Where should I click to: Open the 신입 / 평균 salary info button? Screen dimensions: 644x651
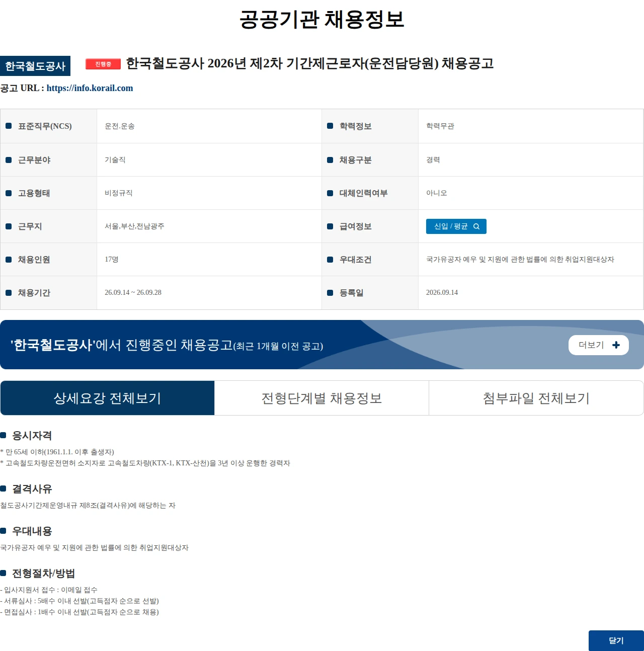pyautogui.click(x=456, y=226)
